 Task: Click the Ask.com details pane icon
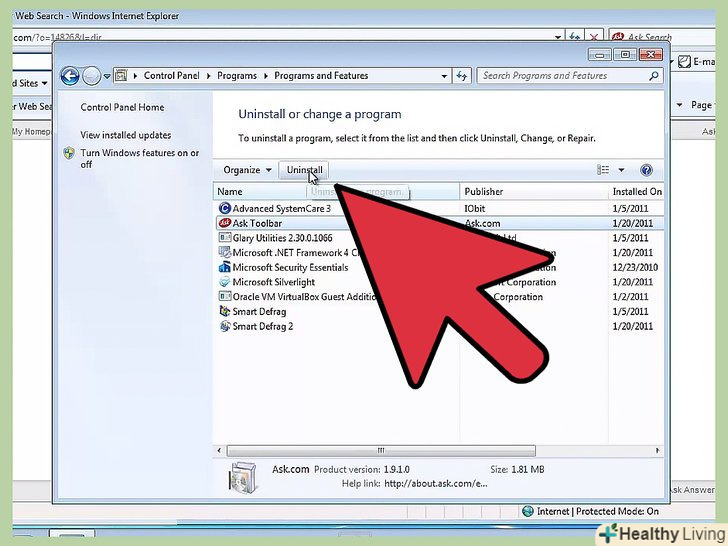pyautogui.click(x=243, y=477)
